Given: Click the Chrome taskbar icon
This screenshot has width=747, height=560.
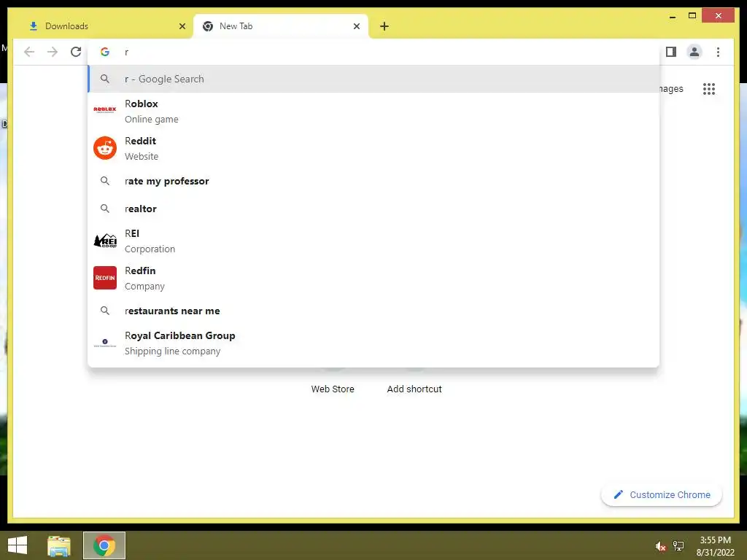Looking at the screenshot, I should [x=104, y=545].
